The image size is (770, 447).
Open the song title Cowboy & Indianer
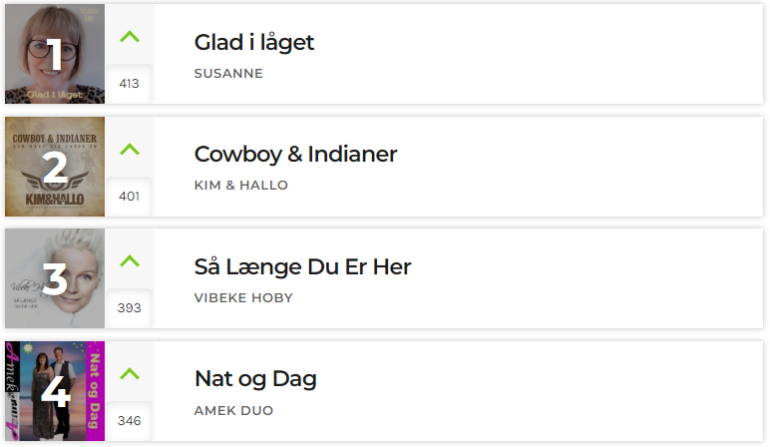(296, 154)
